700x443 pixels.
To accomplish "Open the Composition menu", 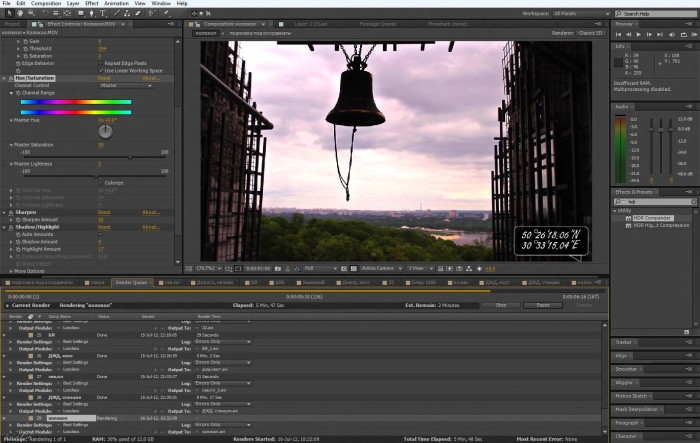I will (46, 3).
